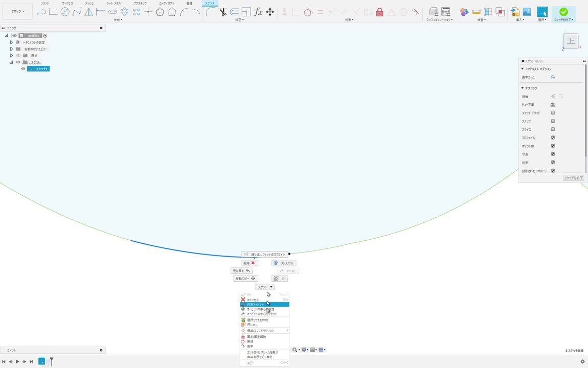Apply the Curvature constraint in toolbar
Screen dimensions: 588x368
[x=415, y=12]
